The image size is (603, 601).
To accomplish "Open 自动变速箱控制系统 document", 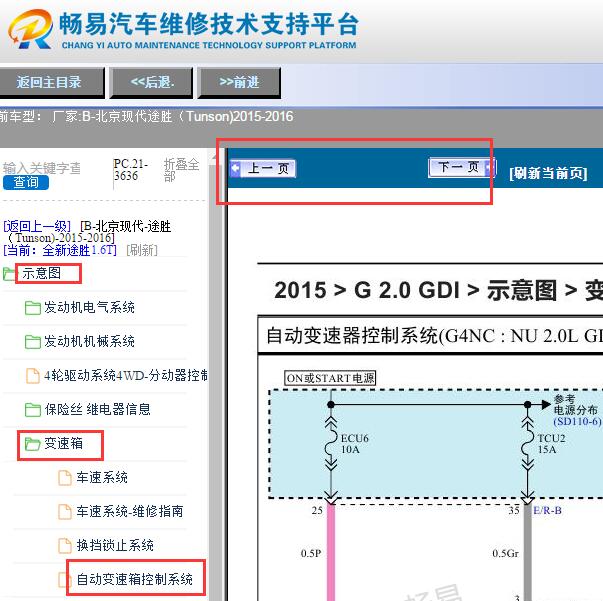I will (135, 579).
